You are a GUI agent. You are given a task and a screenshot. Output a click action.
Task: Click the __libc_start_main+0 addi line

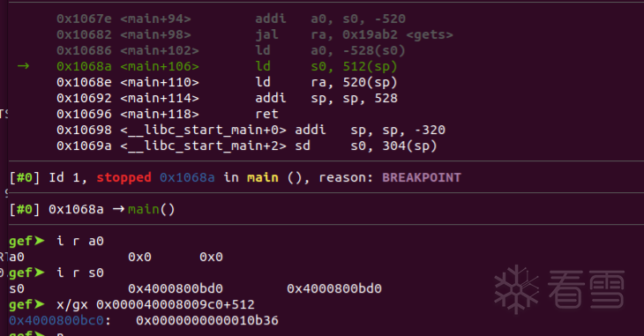(251, 130)
